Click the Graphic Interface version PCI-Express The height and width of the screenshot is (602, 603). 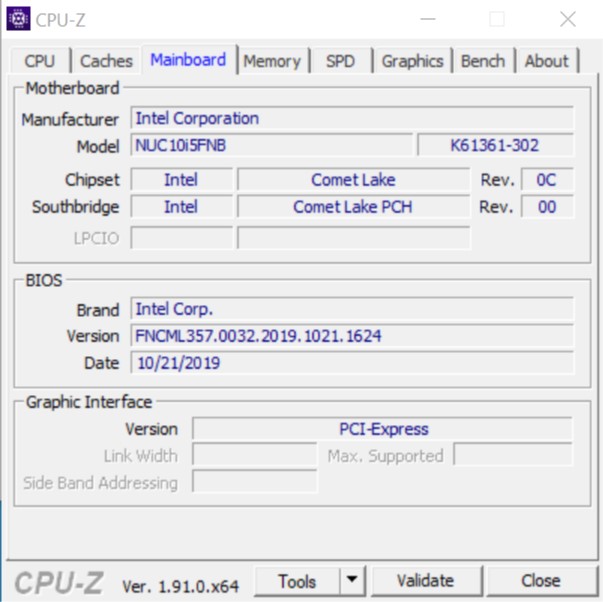click(x=382, y=429)
